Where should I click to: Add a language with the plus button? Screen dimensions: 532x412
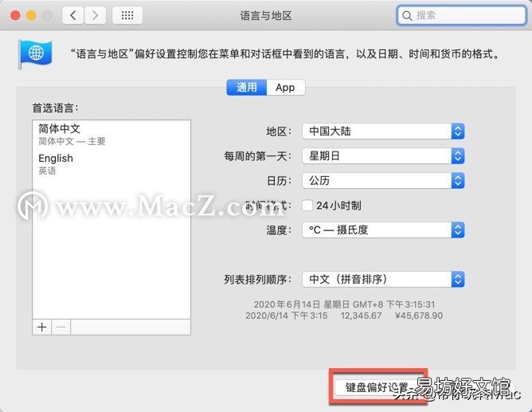tap(41, 328)
